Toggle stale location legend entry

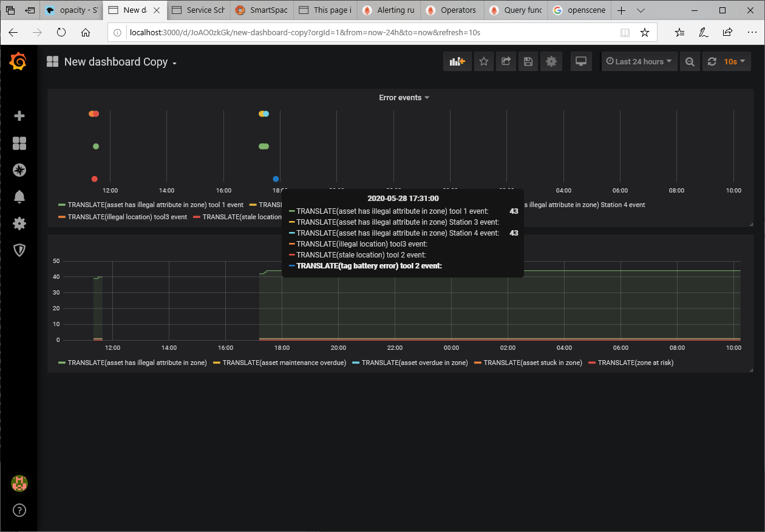pyautogui.click(x=242, y=217)
